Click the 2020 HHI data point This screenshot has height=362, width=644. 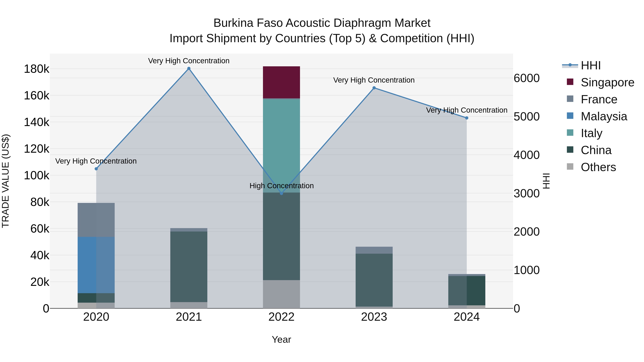point(96,169)
